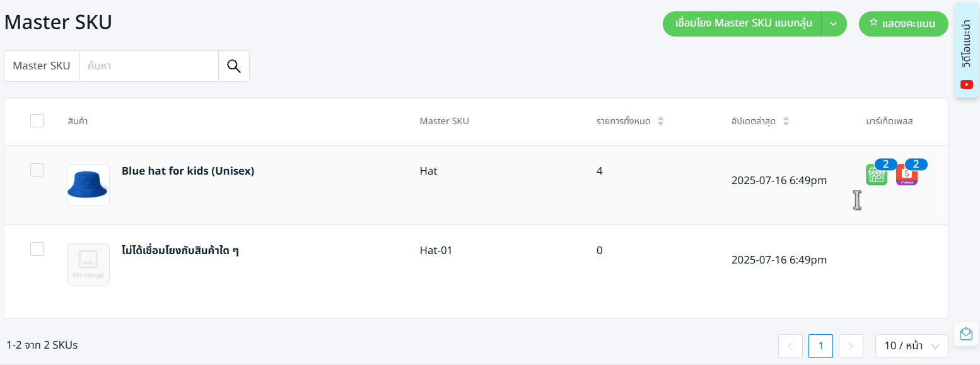Toggle the select-all checkbox in table header
980x365 pixels.
point(37,121)
